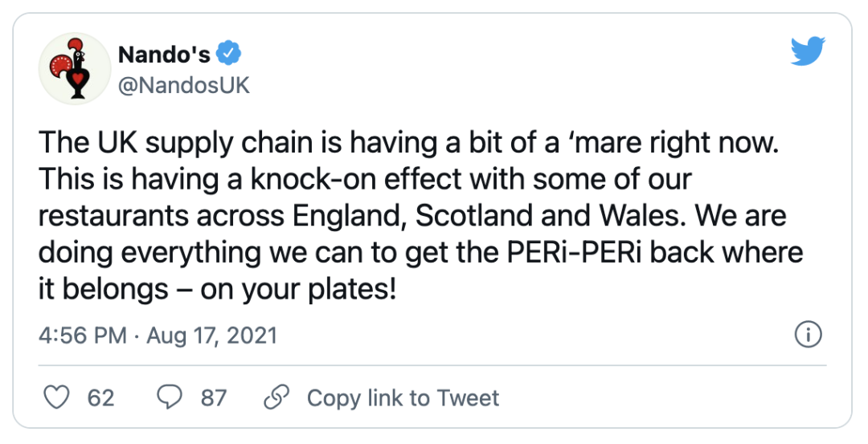Screen dimensions: 868x444
Task: Click the Copy link to Tweet text
Action: (403, 398)
